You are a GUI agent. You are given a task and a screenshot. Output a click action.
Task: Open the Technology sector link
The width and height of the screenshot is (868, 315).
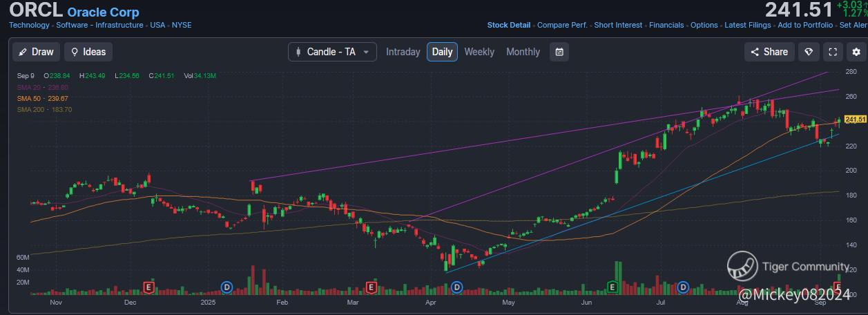tap(29, 25)
